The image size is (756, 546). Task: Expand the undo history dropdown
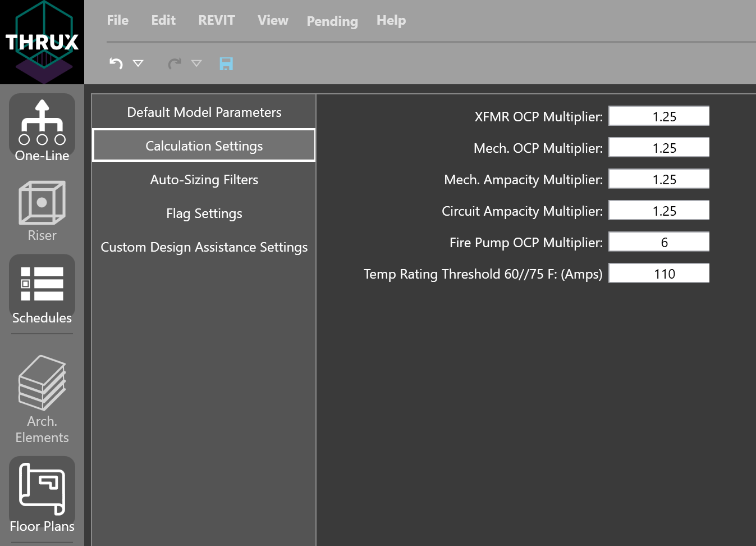point(138,64)
